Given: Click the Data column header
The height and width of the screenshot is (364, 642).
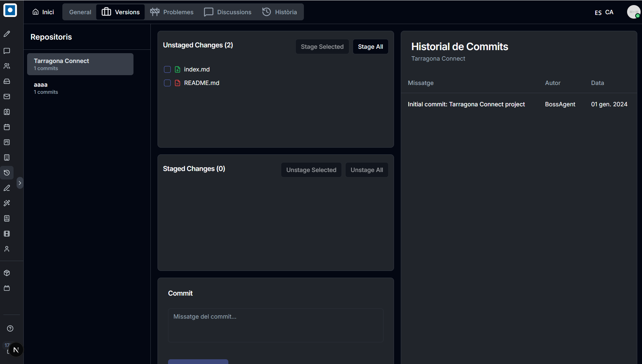Looking at the screenshot, I should [x=597, y=83].
